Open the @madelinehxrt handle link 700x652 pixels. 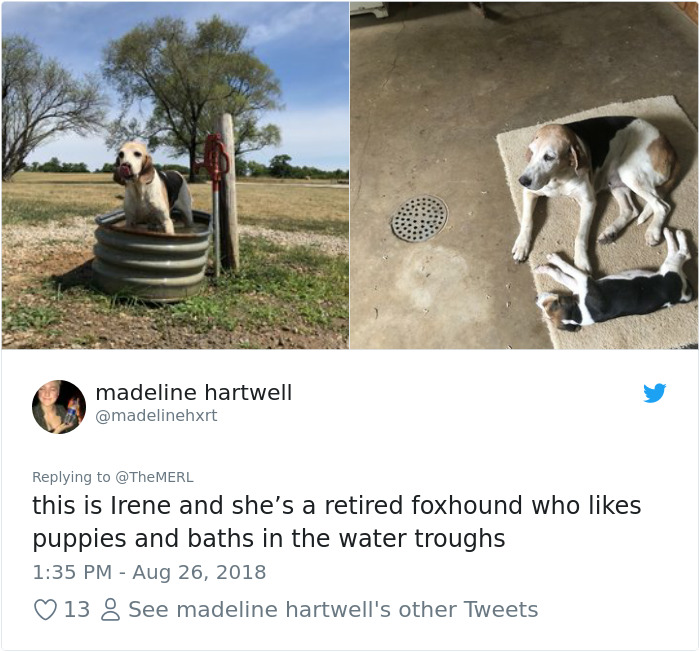(x=156, y=416)
